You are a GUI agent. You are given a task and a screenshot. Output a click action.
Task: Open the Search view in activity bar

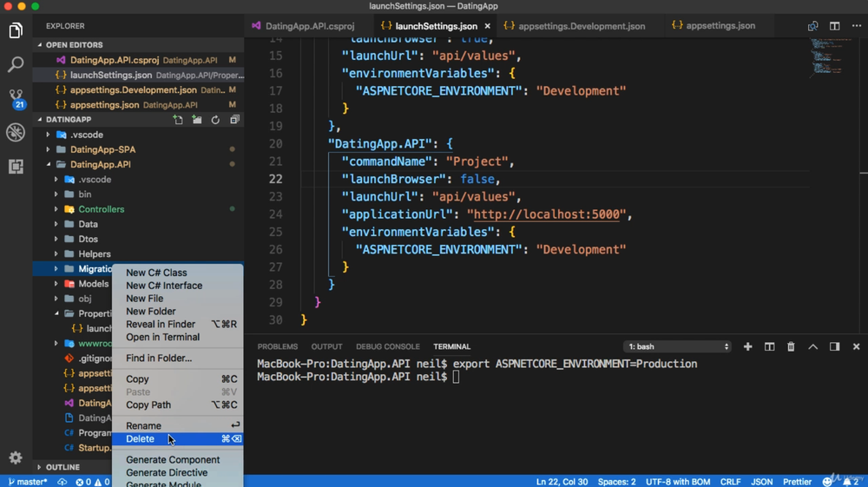click(16, 65)
